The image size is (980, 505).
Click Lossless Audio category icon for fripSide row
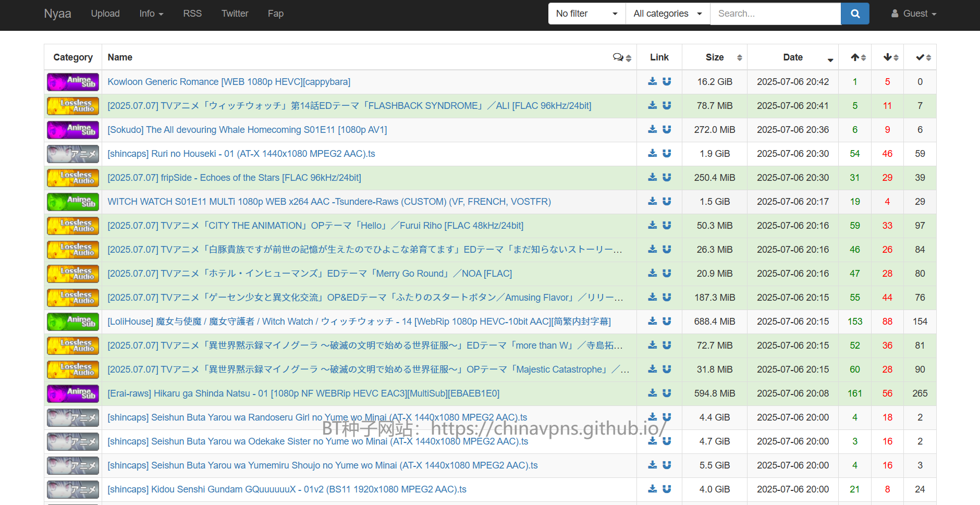(73, 178)
